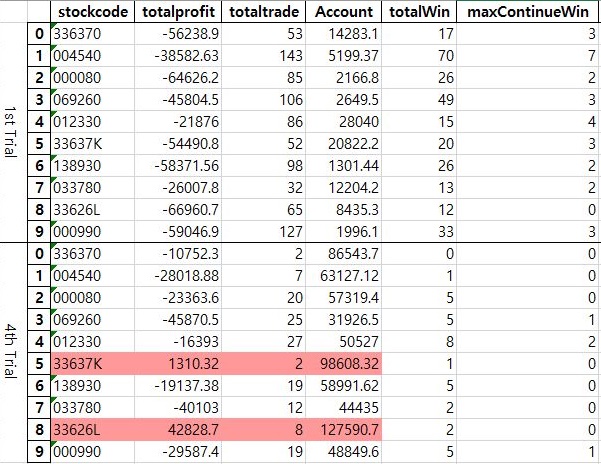Select Account cell 58991.62
The width and height of the screenshot is (601, 464).
(x=343, y=385)
